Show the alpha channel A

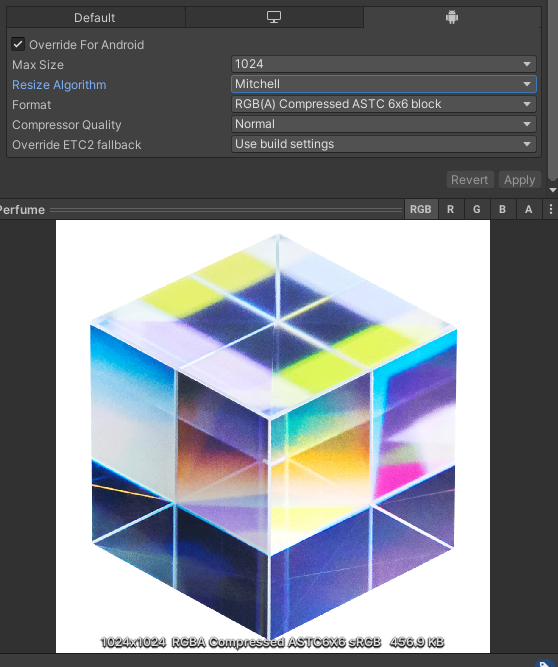[529, 209]
